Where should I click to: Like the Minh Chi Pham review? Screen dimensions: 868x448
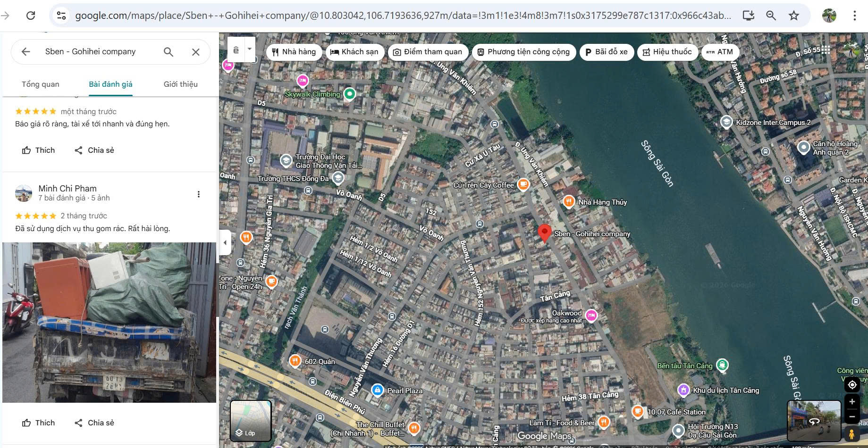39,423
